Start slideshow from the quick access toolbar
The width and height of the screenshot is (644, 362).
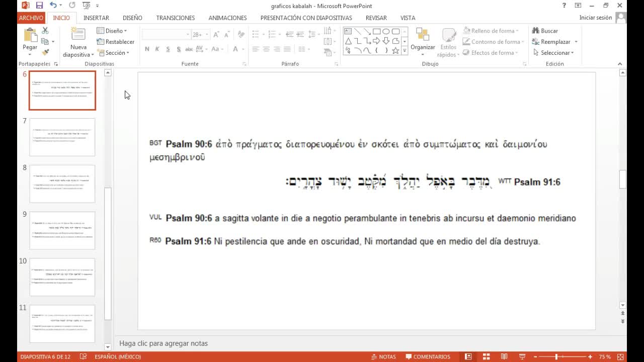tap(87, 6)
